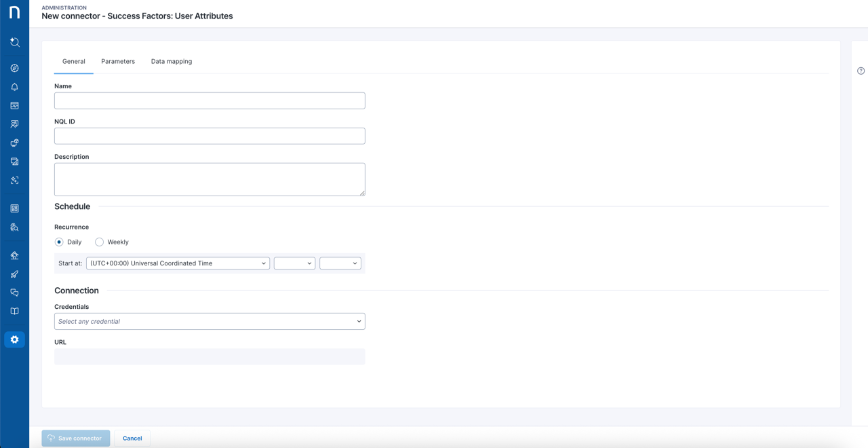This screenshot has height=448, width=868.
Task: Click the help question mark icon
Action: (x=861, y=71)
